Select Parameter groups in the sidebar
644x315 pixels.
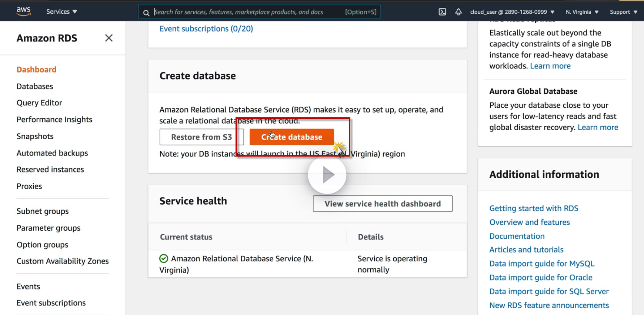click(49, 228)
